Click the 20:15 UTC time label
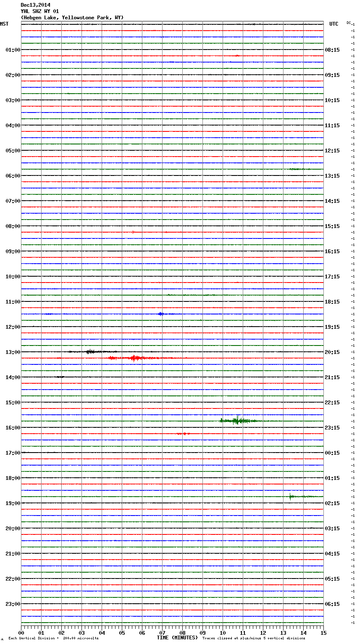 (x=332, y=352)
